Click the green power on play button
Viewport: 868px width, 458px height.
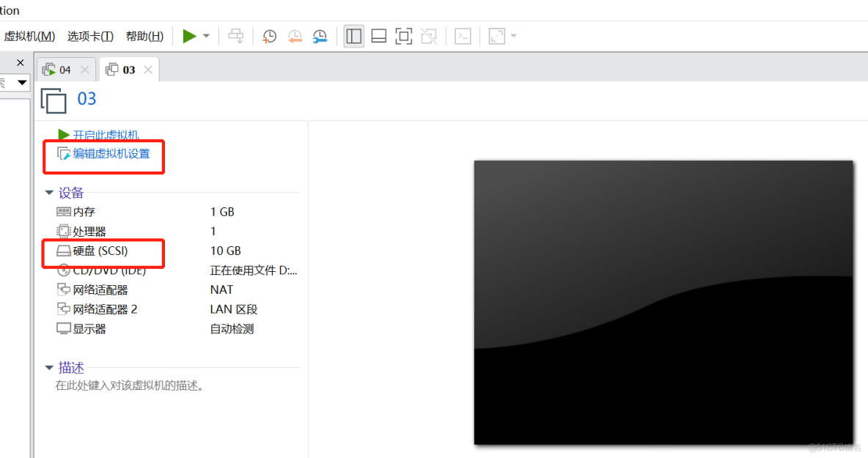tap(189, 36)
